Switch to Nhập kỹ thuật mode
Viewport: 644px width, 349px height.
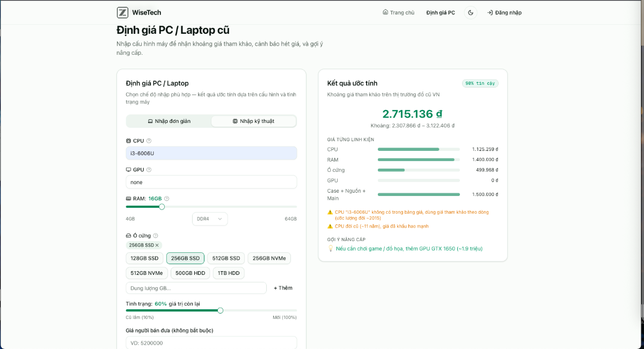253,121
